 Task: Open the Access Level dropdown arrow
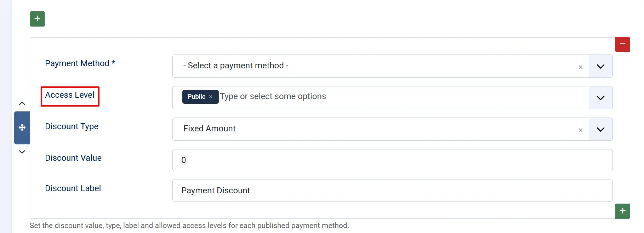600,98
